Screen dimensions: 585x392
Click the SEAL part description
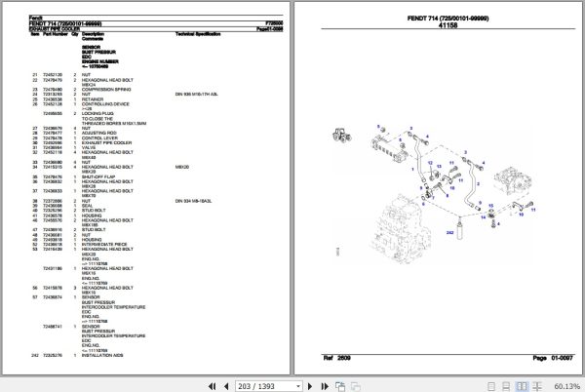pyautogui.click(x=87, y=206)
